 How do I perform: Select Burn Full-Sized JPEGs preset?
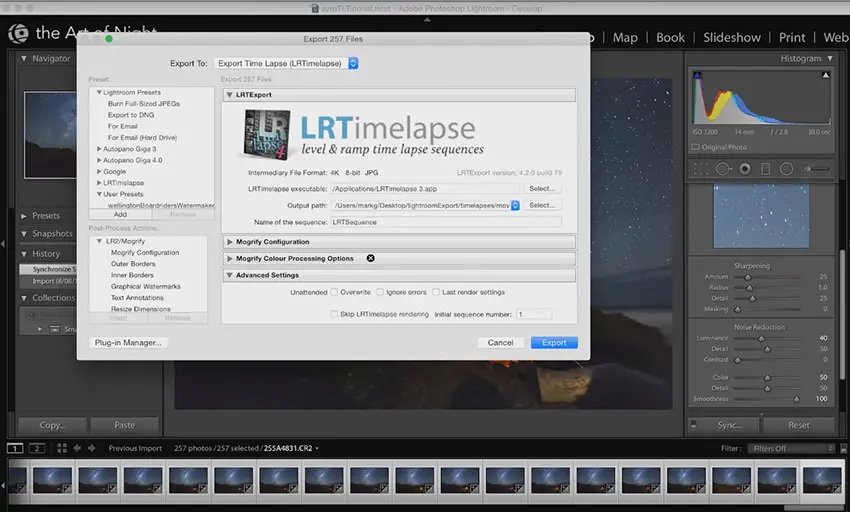(x=144, y=104)
